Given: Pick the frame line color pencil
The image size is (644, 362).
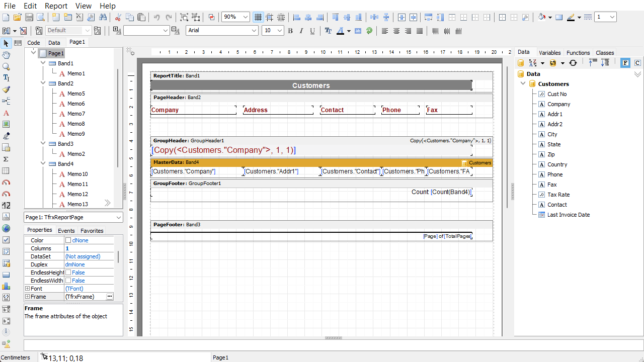Looking at the screenshot, I should click(x=571, y=17).
